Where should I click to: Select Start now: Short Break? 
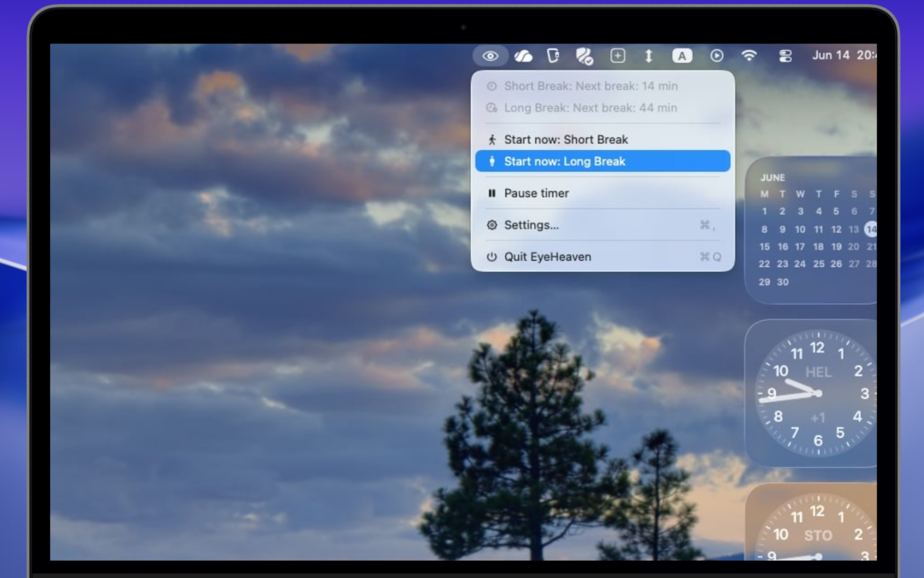[603, 139]
